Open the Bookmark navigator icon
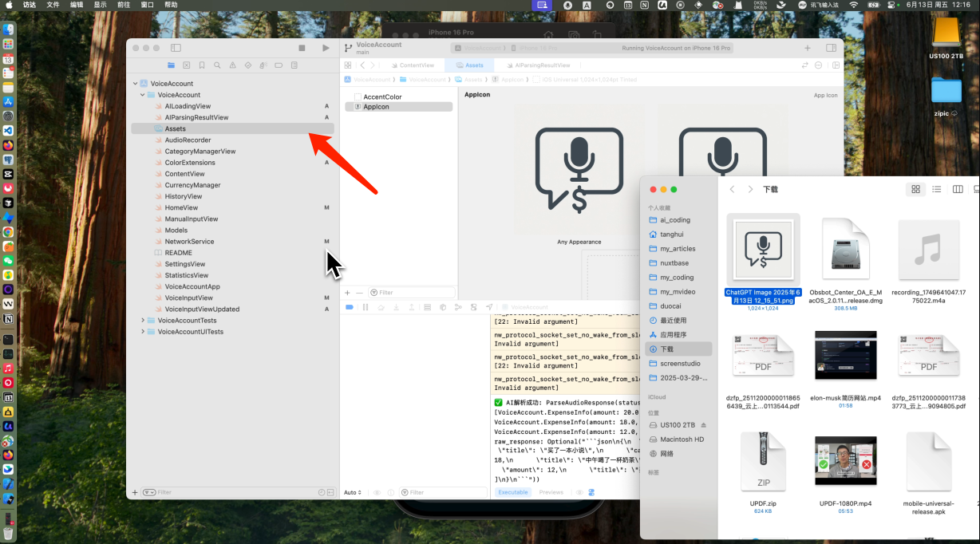The width and height of the screenshot is (980, 544). tap(202, 65)
